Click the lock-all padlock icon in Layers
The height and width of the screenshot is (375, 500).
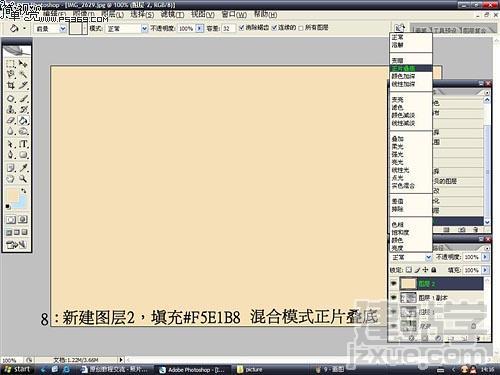(x=434, y=270)
